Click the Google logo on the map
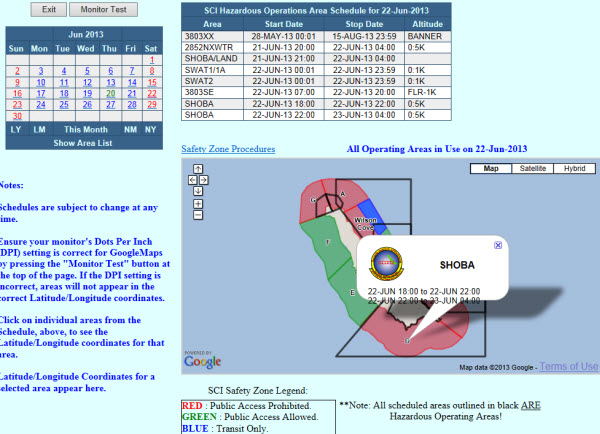The image size is (600, 434). 202,361
